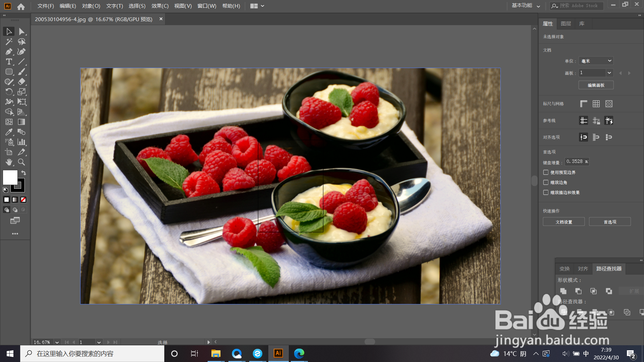Select the Eraser tool

[x=21, y=82]
